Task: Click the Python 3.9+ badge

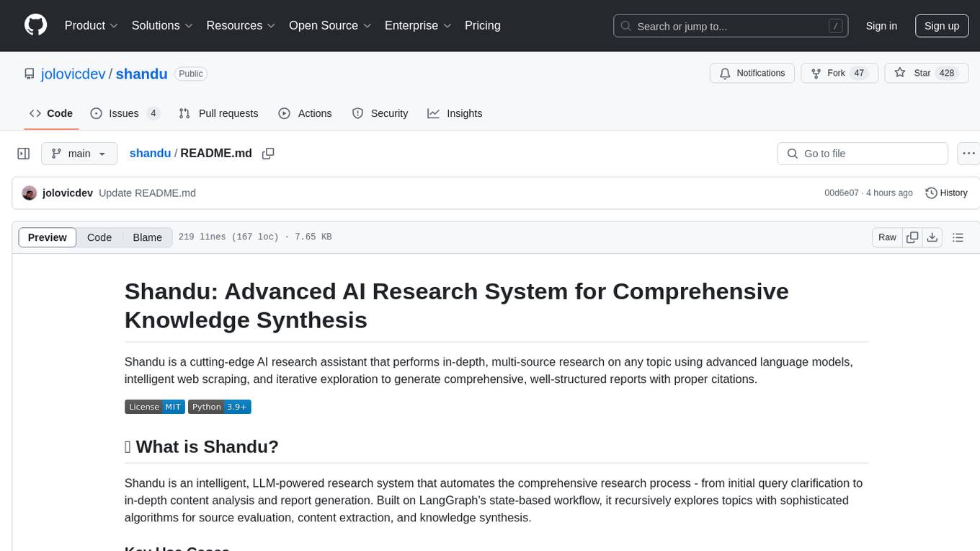Action: [x=220, y=407]
